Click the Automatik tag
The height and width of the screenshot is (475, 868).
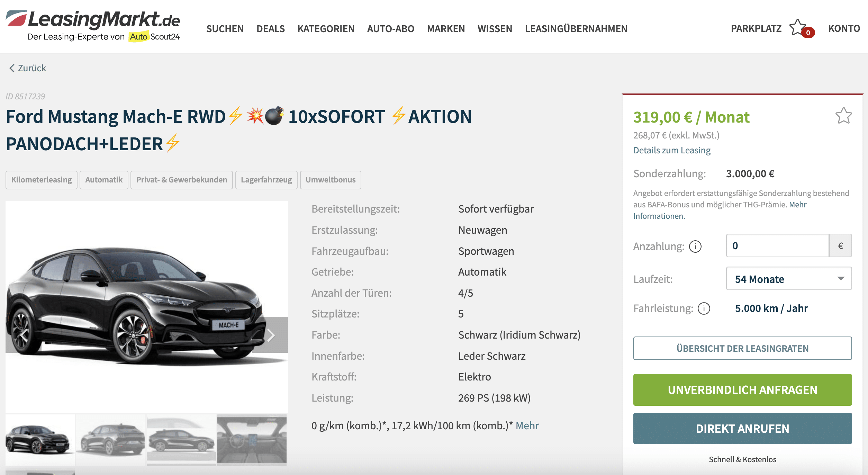pos(104,180)
